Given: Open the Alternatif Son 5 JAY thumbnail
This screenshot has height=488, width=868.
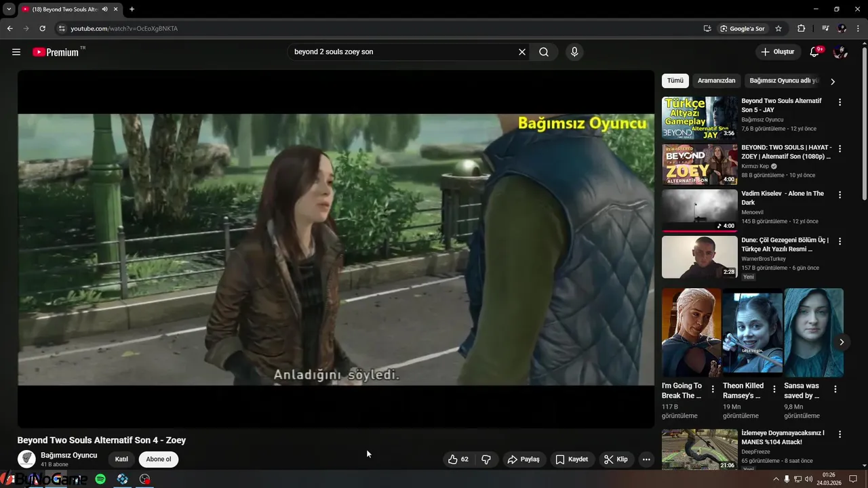Looking at the screenshot, I should tap(699, 118).
